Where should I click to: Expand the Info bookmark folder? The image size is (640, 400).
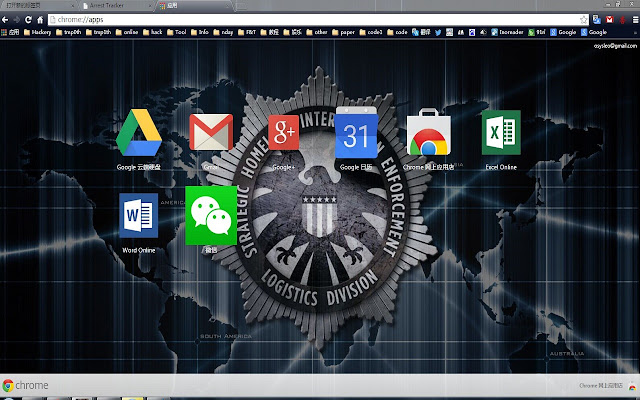click(200, 32)
